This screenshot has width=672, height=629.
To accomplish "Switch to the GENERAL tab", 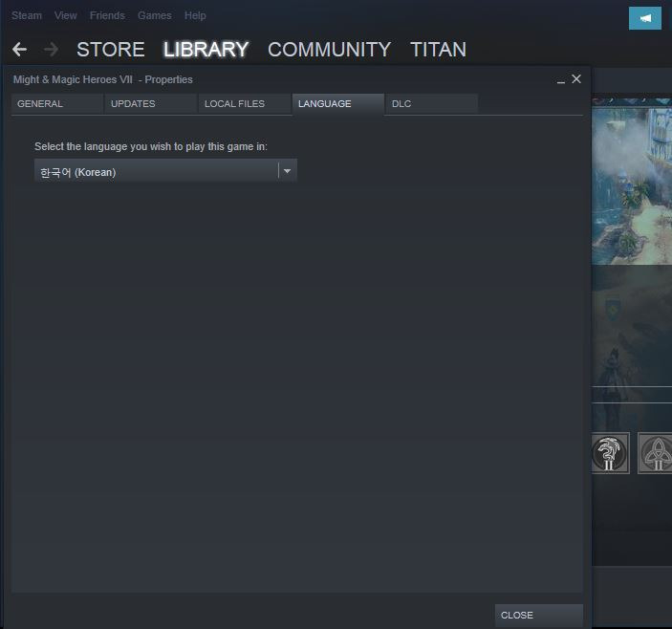I will coord(57,103).
